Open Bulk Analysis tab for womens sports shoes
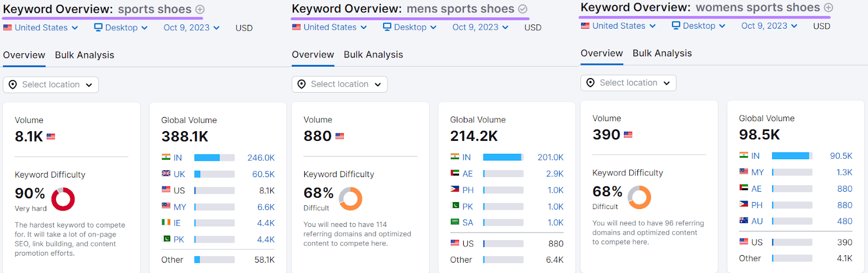 pos(662,53)
